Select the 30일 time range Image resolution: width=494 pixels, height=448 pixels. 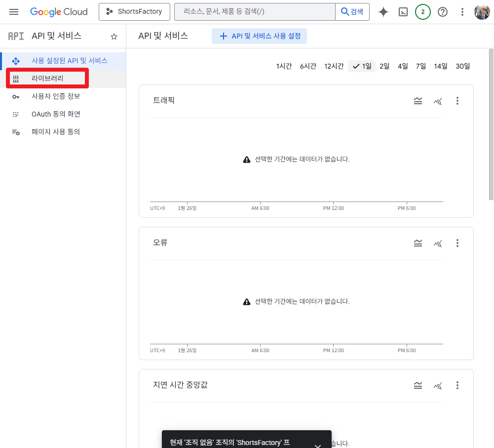[462, 66]
